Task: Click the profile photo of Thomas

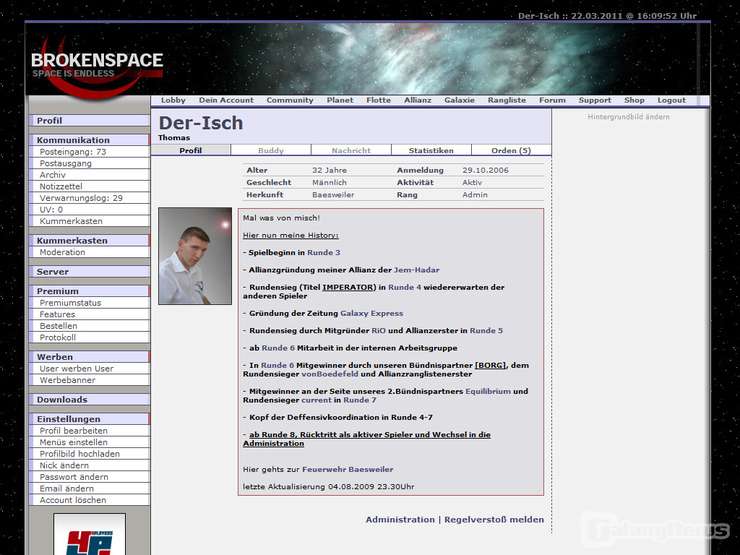Action: click(x=195, y=256)
